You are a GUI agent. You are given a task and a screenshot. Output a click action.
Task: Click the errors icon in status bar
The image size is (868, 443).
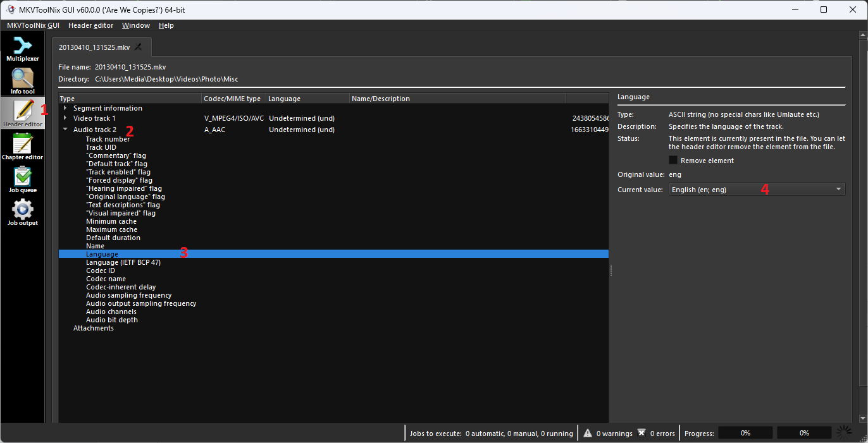pyautogui.click(x=642, y=434)
